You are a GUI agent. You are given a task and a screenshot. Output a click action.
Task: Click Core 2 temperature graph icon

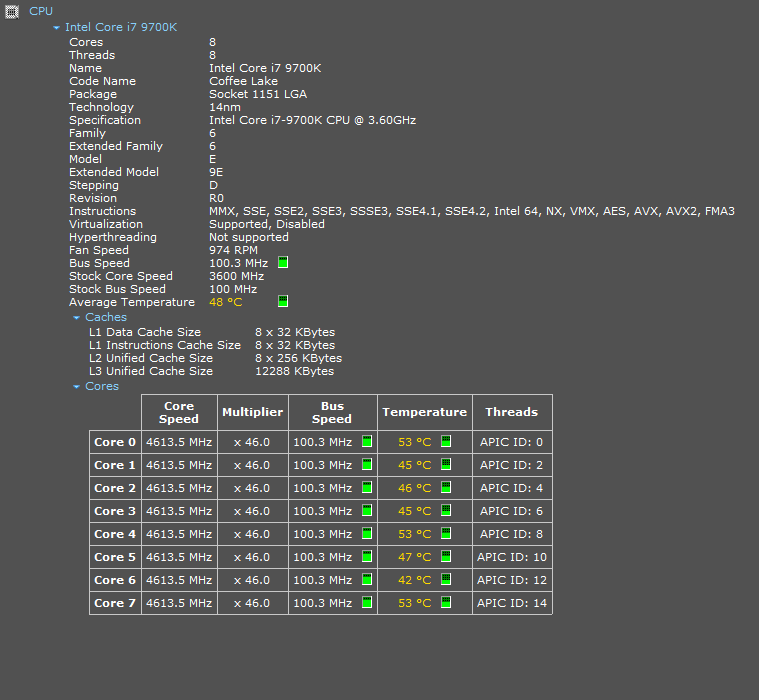click(x=446, y=487)
